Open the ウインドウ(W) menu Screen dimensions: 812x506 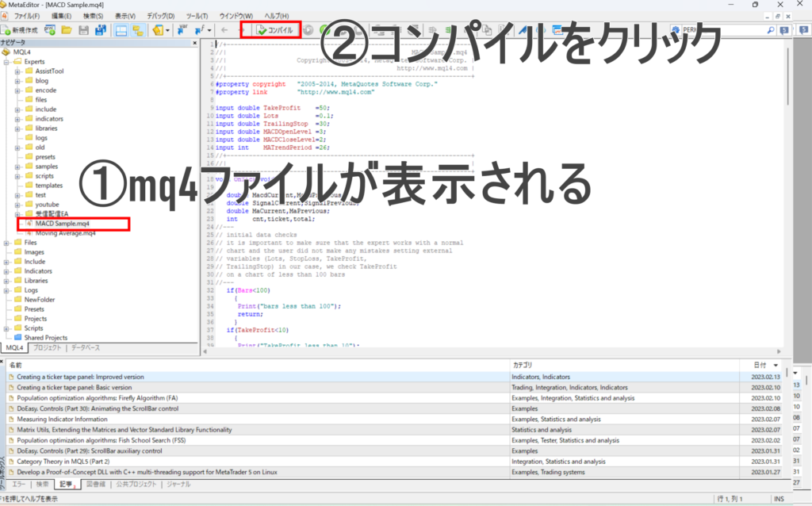(236, 16)
